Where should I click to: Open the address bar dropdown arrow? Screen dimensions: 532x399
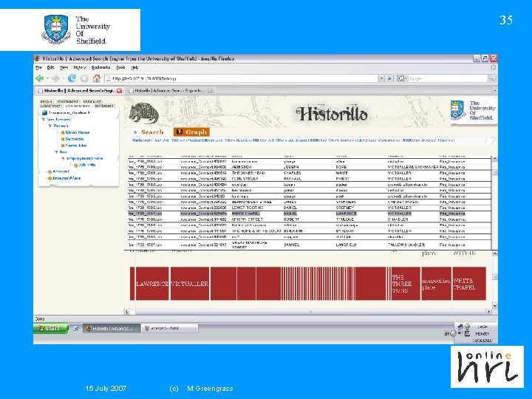(381, 78)
